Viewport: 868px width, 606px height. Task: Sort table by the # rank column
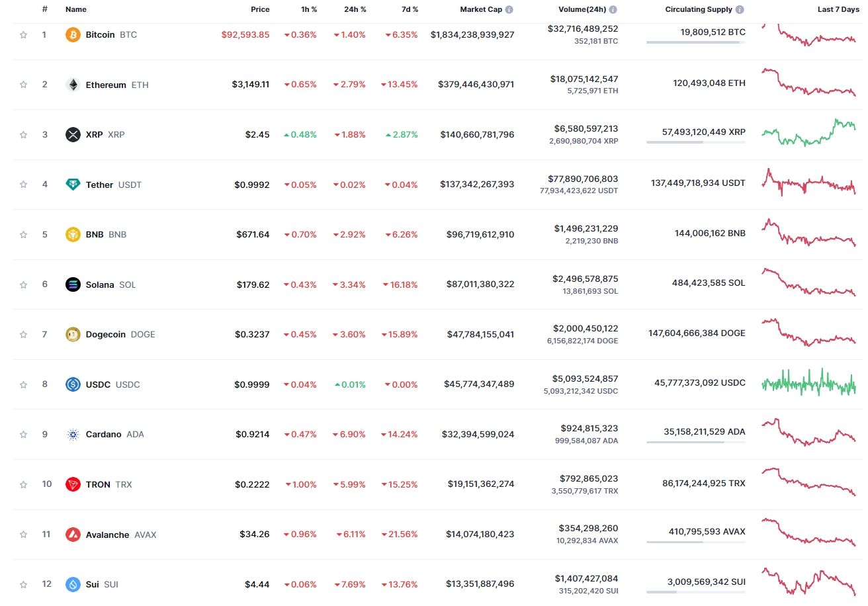click(45, 10)
